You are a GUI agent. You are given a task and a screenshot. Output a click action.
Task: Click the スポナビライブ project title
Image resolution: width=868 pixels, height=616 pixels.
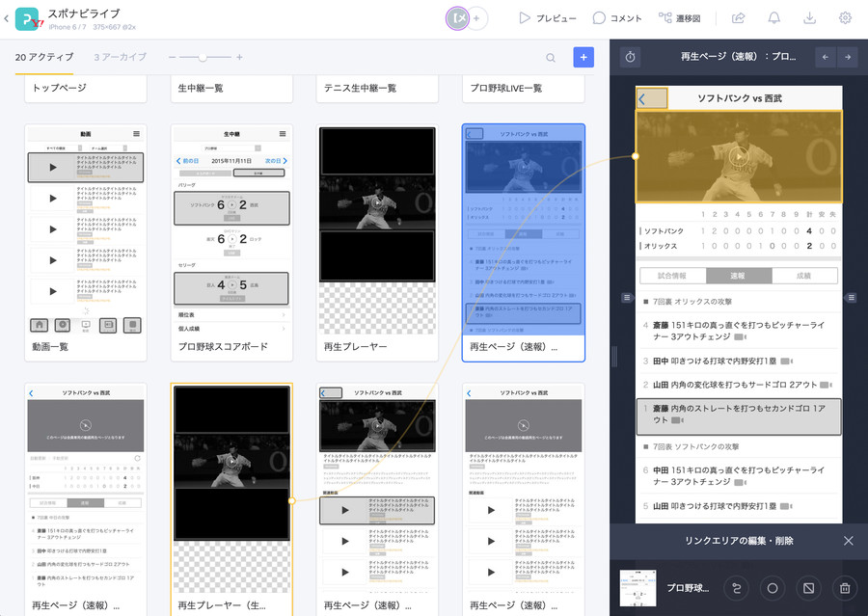click(84, 13)
